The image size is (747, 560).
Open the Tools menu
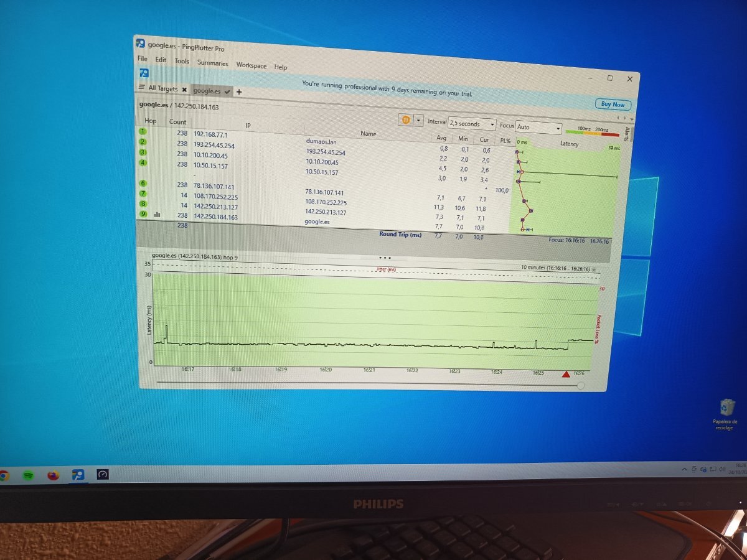pyautogui.click(x=182, y=61)
